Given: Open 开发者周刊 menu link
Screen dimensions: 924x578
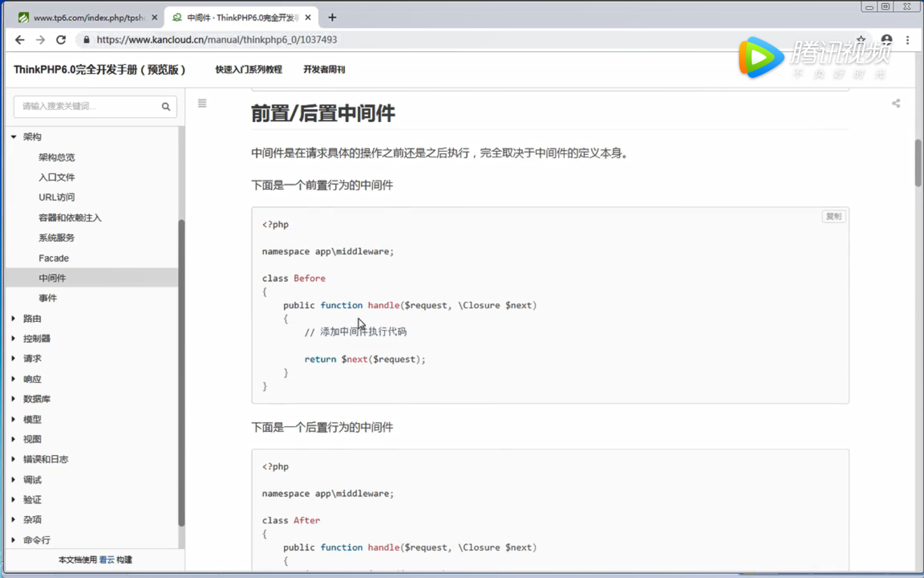Looking at the screenshot, I should coord(324,69).
